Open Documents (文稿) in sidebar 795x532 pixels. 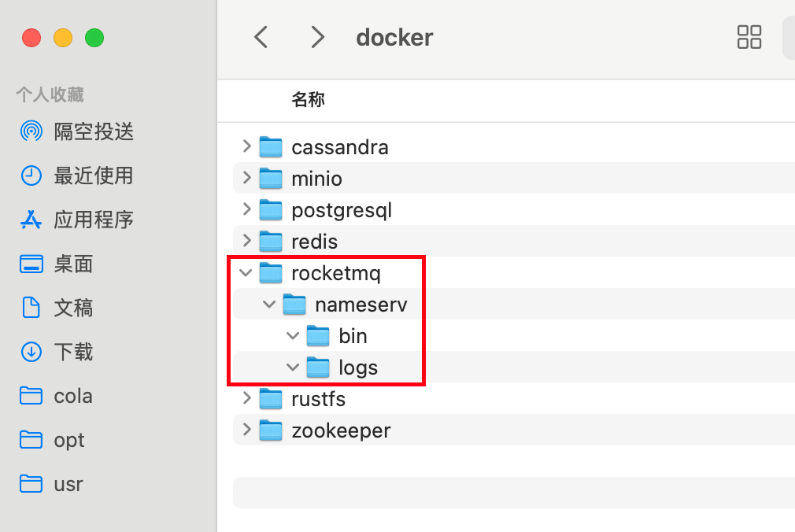(57, 308)
